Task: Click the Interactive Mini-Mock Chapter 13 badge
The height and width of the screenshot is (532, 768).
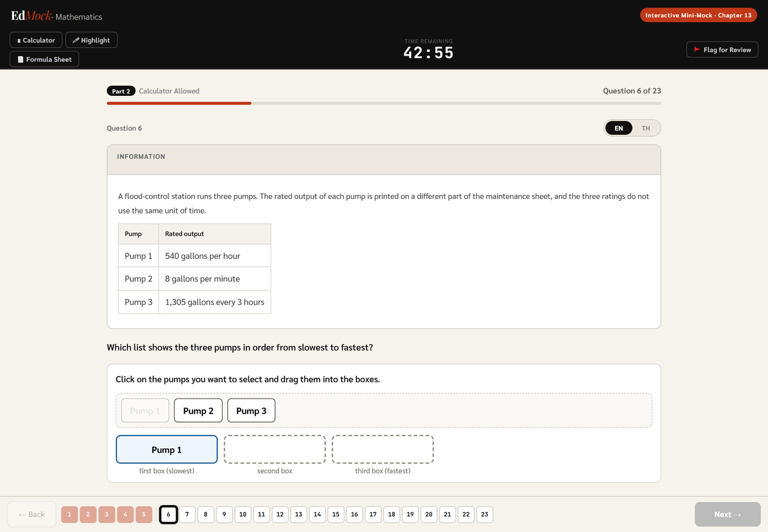Action: [698, 15]
